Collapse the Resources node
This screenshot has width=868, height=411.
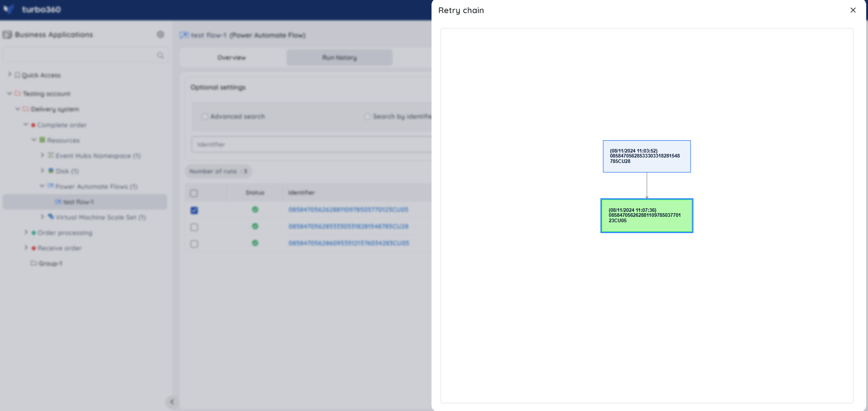34,139
